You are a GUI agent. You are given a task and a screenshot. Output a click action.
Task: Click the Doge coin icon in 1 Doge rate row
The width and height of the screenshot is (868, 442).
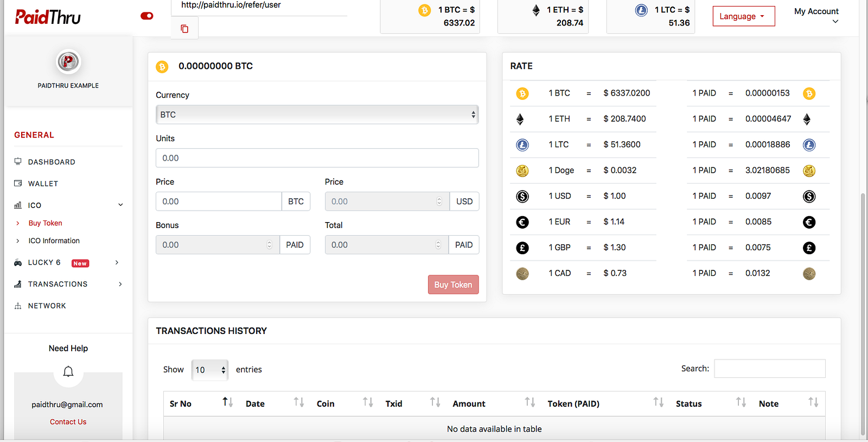point(522,171)
